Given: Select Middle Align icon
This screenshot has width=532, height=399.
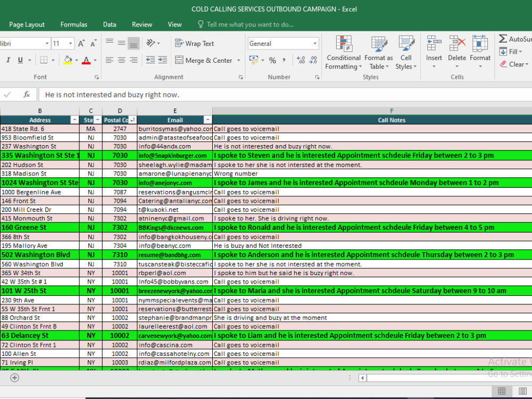Looking at the screenshot, I should [x=121, y=43].
